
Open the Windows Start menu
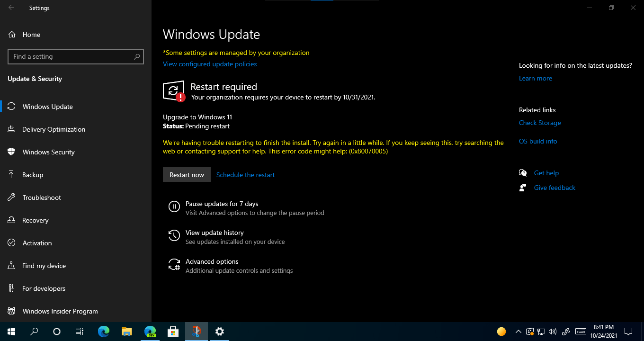pos(11,332)
